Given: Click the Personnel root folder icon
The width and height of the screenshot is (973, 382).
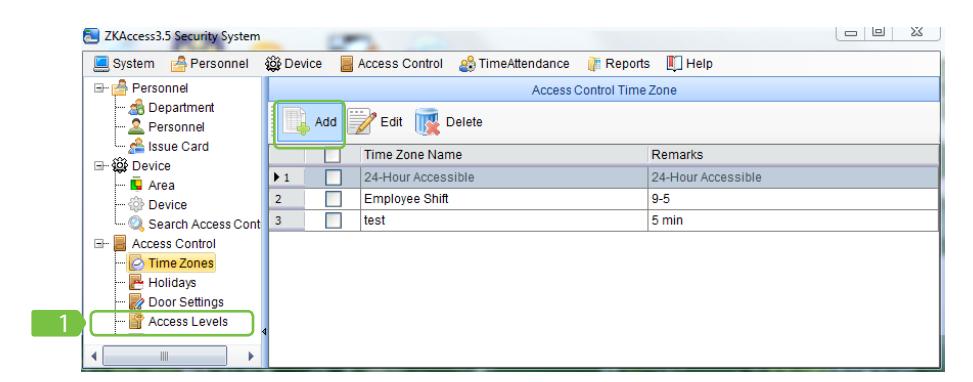Looking at the screenshot, I should (119, 88).
